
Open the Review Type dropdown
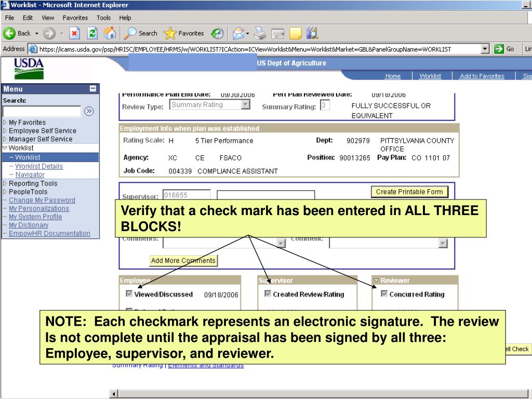245,105
